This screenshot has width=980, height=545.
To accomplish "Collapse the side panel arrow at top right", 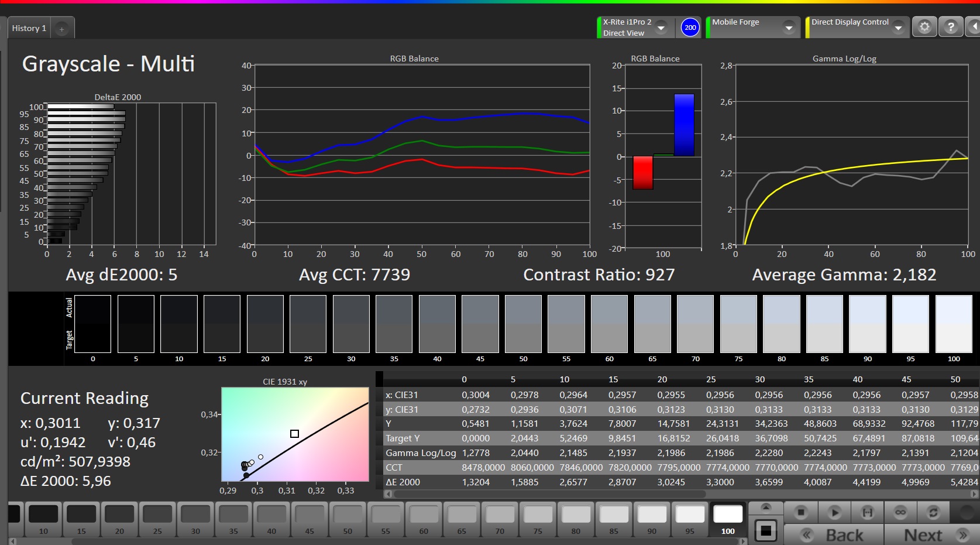I will (x=974, y=27).
